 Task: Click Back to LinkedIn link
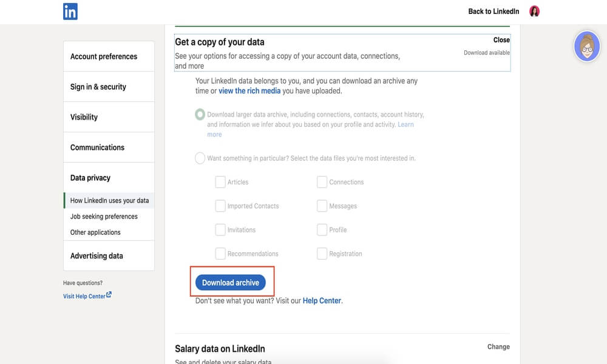[493, 11]
